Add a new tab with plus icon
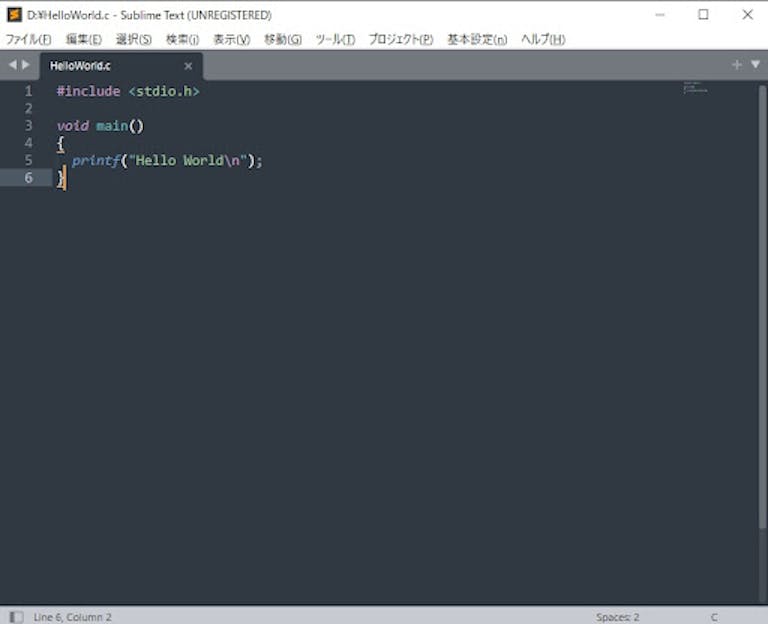The image size is (768, 624). tap(736, 65)
